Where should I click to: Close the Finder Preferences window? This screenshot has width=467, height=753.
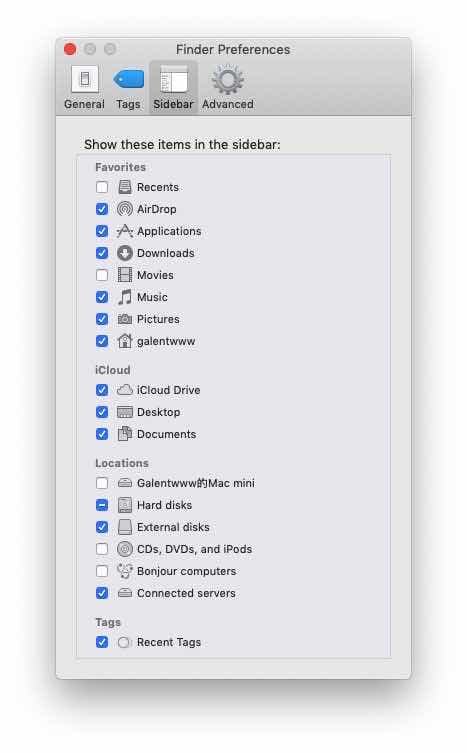click(70, 49)
